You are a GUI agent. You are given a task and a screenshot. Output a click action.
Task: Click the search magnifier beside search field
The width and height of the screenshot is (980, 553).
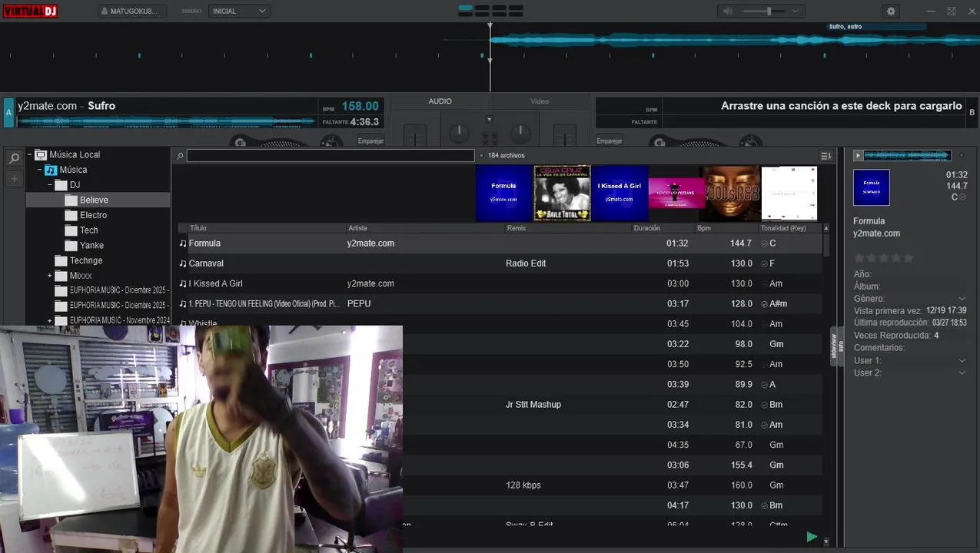pyautogui.click(x=180, y=156)
